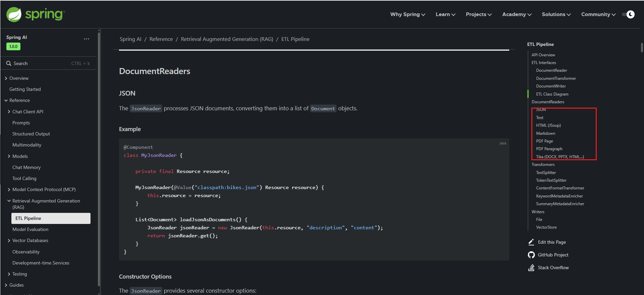Click the search magnifier icon
Viewport: 644px width, 295px height.
tap(9, 63)
